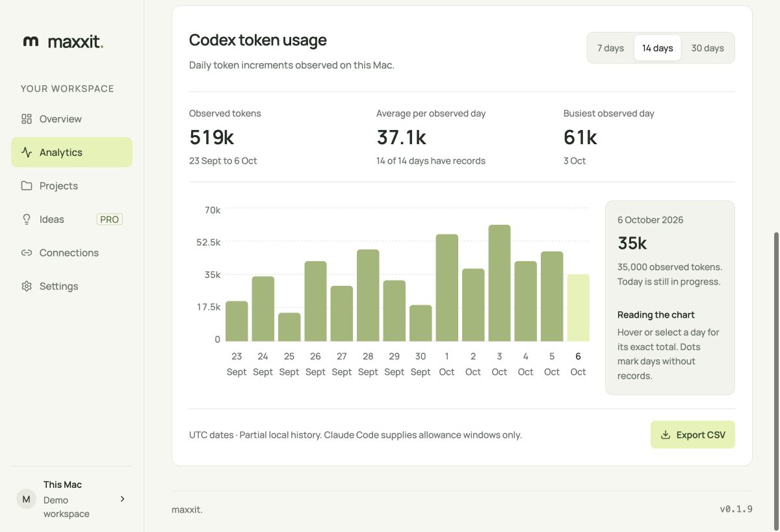Viewport: 780px width, 532px height.
Task: Select the 1 Oct bar
Action: pyautogui.click(x=447, y=288)
